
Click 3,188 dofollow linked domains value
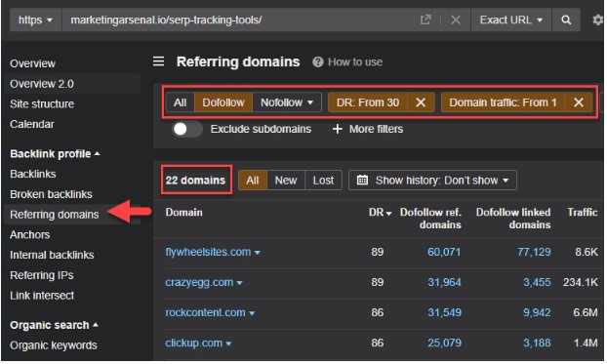click(537, 344)
